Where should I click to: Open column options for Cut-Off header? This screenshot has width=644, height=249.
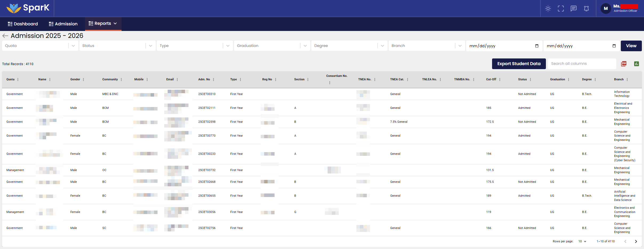pyautogui.click(x=500, y=80)
